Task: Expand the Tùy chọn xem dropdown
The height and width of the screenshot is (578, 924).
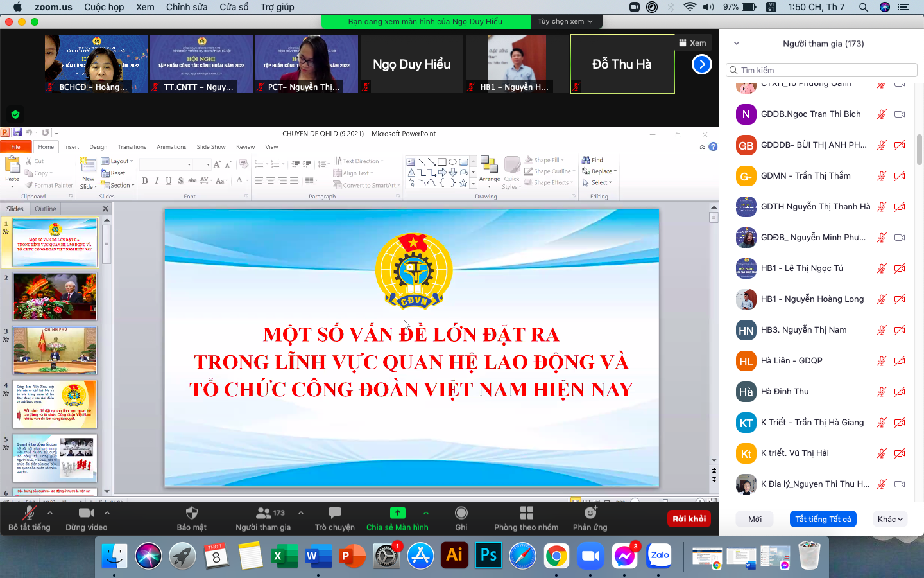Action: (x=565, y=21)
